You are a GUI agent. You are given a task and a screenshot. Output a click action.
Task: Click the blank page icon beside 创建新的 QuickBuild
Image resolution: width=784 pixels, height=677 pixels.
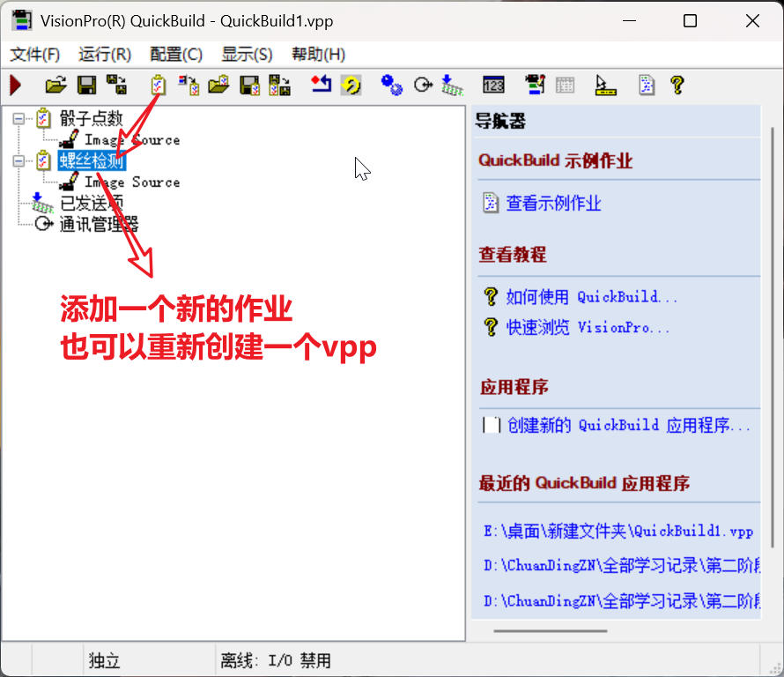(x=492, y=425)
